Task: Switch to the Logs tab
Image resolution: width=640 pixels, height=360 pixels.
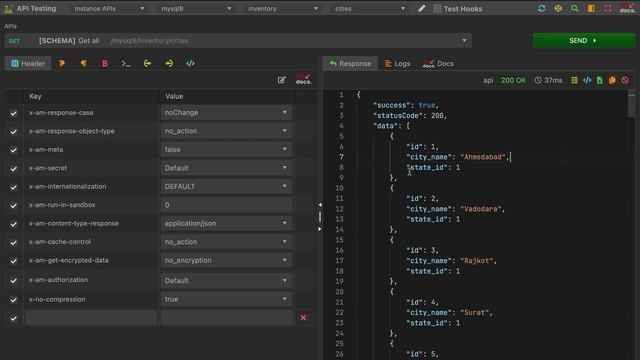Action: pyautogui.click(x=397, y=63)
